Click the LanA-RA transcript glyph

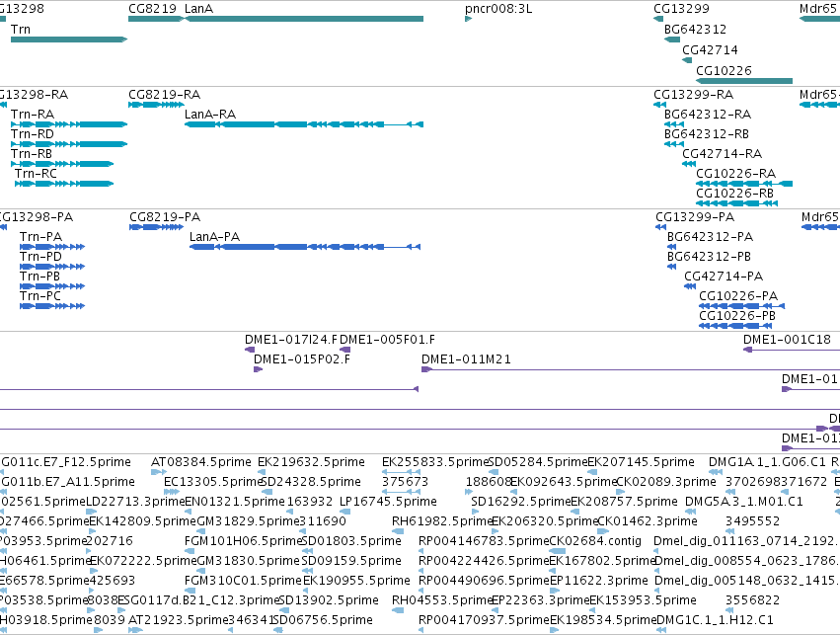(x=304, y=124)
